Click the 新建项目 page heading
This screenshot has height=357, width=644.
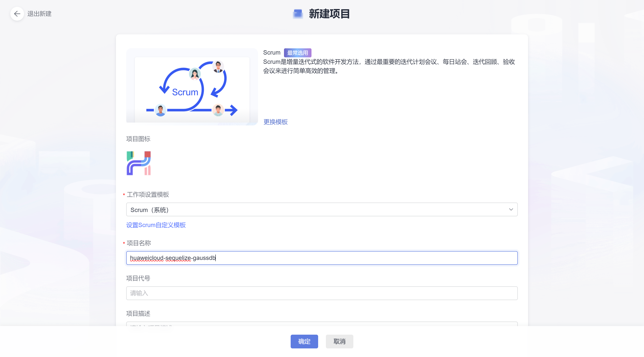coord(329,14)
